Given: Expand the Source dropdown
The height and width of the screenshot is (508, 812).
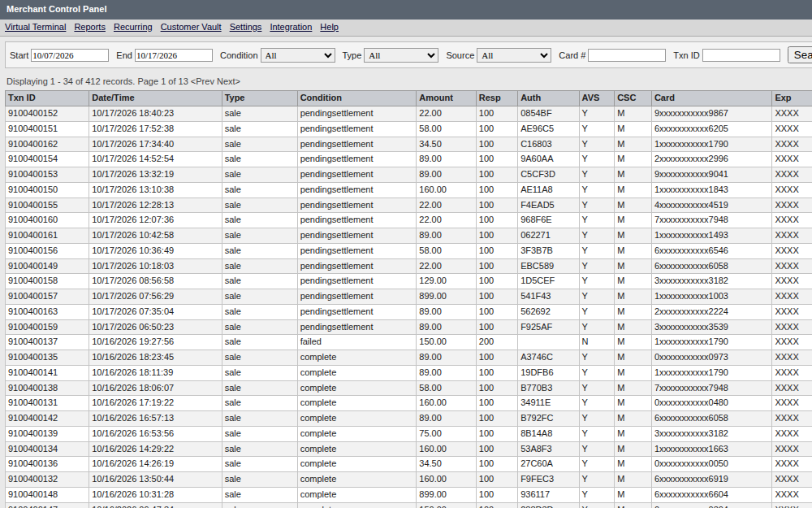Looking at the screenshot, I should (514, 55).
